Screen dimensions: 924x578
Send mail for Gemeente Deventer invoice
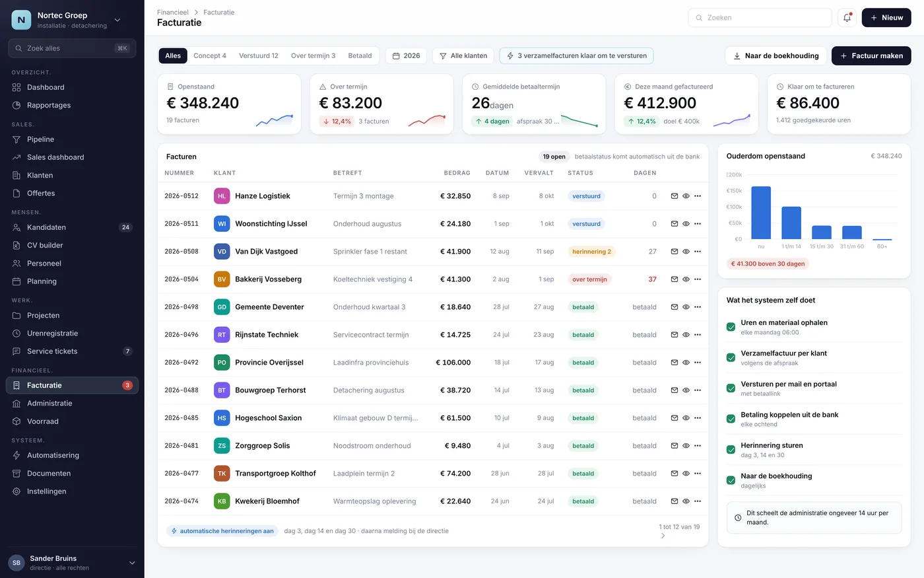[x=674, y=307]
